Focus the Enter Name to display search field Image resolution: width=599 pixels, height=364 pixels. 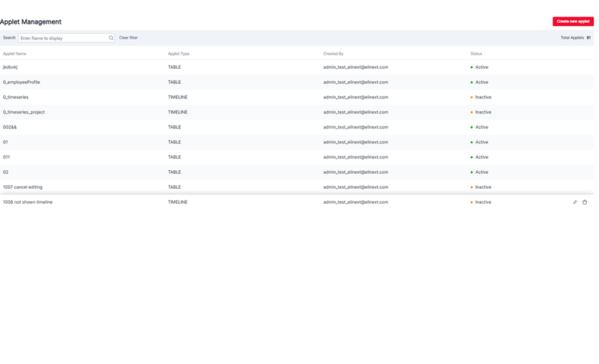(63, 38)
